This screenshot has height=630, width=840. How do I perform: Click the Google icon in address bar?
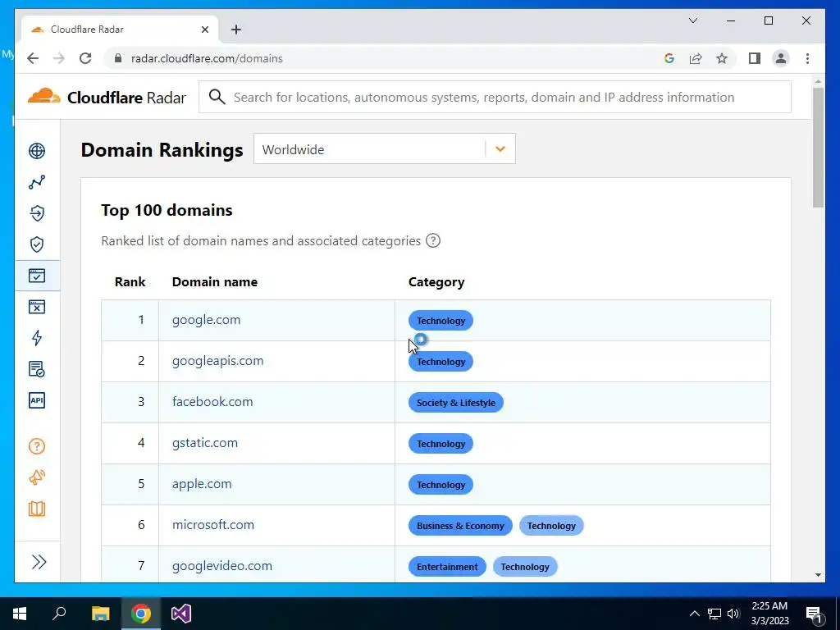pos(669,58)
